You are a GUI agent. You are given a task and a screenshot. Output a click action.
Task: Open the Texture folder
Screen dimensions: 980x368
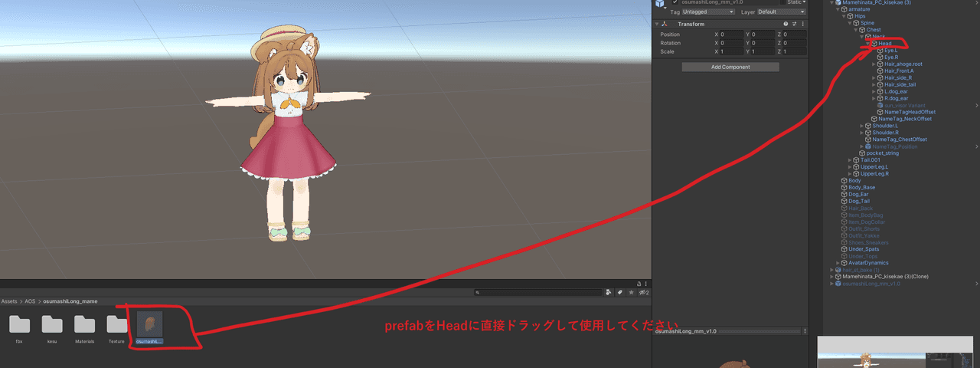point(116,324)
